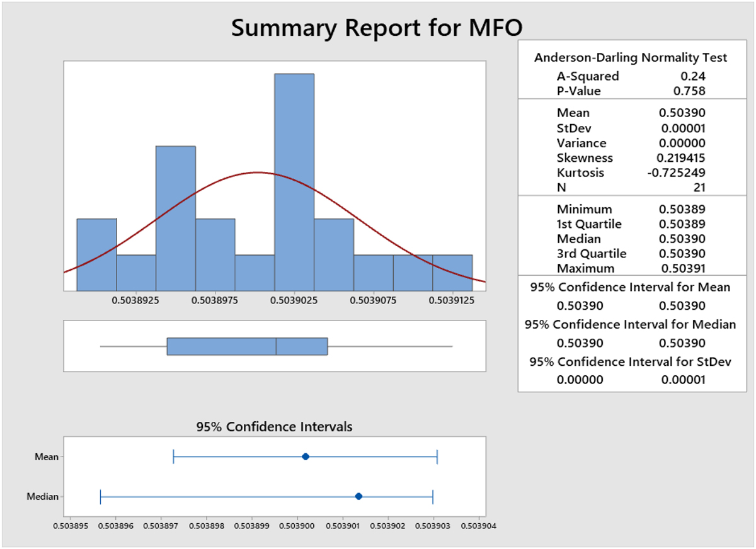Click the "Minimum" label
756x549 pixels.
584,209
